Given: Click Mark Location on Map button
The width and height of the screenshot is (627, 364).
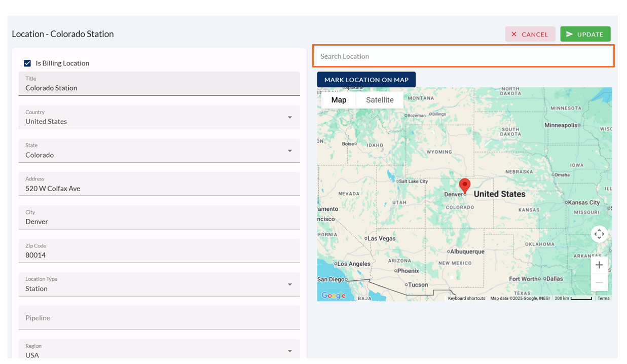Looking at the screenshot, I should (366, 80).
